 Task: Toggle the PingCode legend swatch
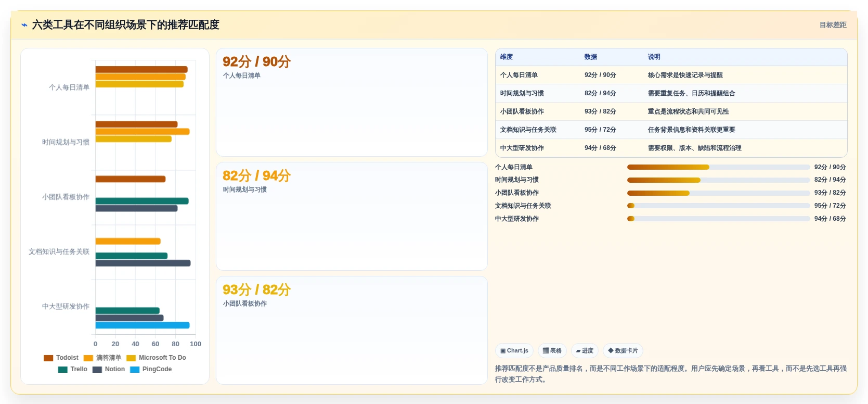point(135,369)
